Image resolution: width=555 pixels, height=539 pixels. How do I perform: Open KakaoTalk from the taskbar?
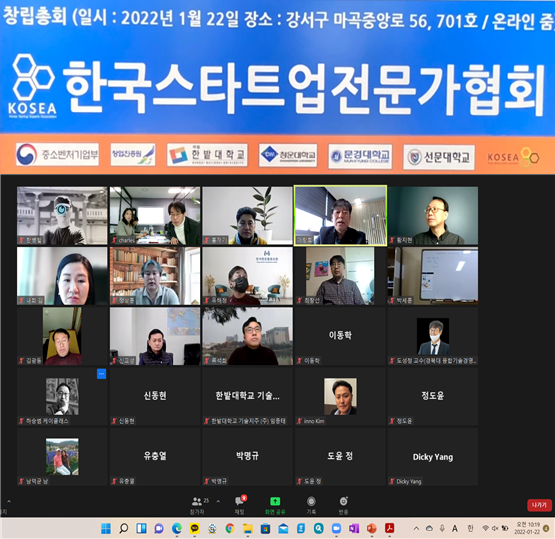coord(195,529)
